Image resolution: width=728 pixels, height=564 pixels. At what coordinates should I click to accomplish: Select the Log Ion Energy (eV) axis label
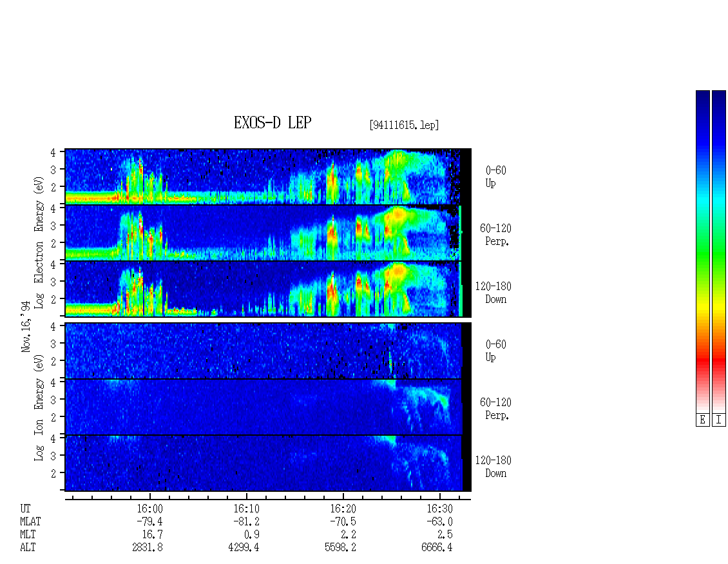(39, 407)
